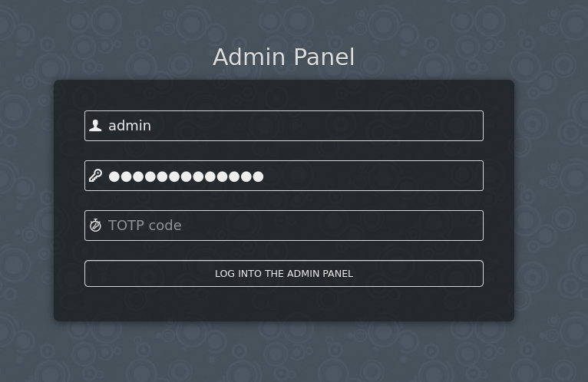
Task: Click the word Panel in the title
Action: point(324,57)
